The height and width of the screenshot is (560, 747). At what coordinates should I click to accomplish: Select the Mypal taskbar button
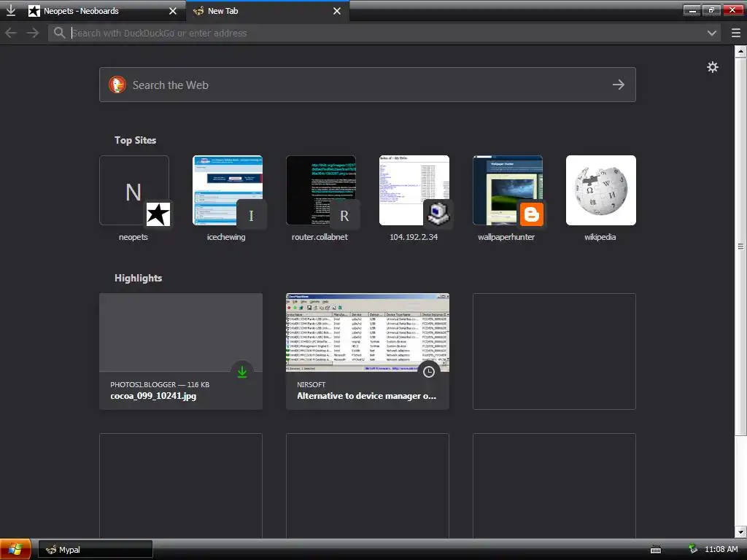coord(96,550)
